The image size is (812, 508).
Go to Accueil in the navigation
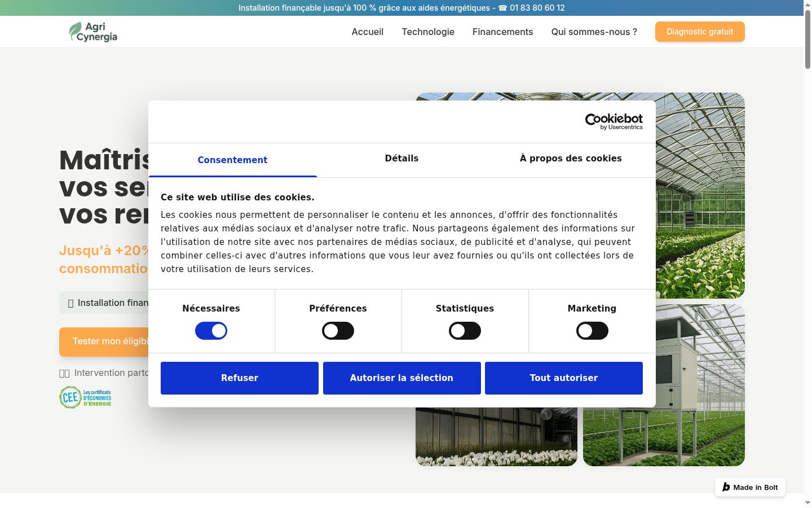[368, 32]
